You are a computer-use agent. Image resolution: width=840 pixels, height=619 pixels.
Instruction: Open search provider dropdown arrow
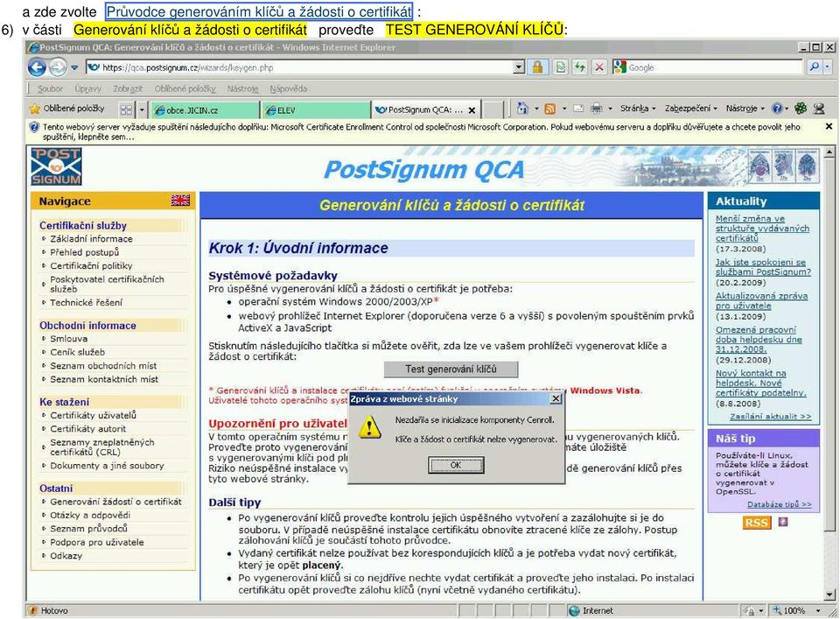(x=828, y=67)
